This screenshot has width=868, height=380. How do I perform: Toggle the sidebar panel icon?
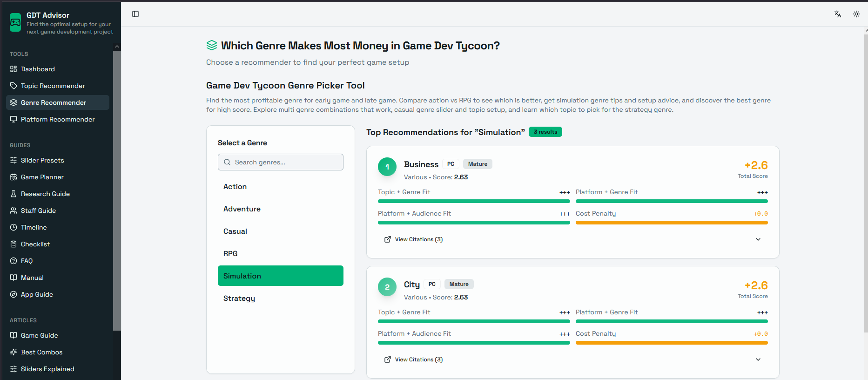click(135, 14)
